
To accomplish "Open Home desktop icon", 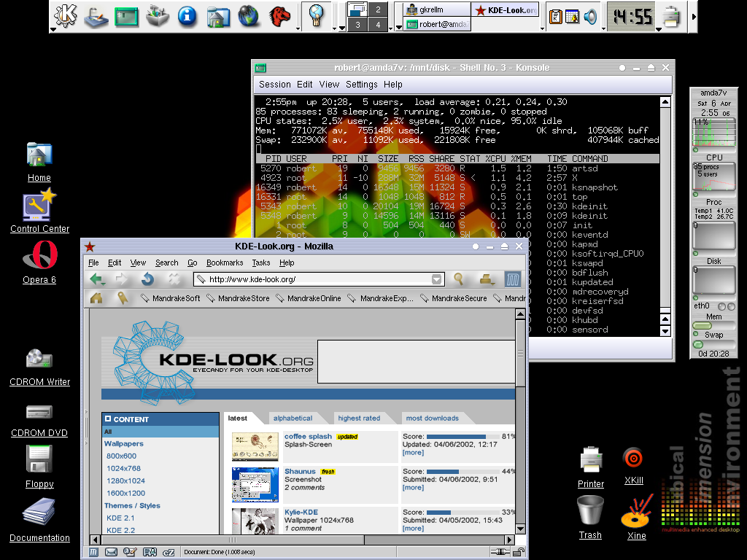I will [39, 163].
